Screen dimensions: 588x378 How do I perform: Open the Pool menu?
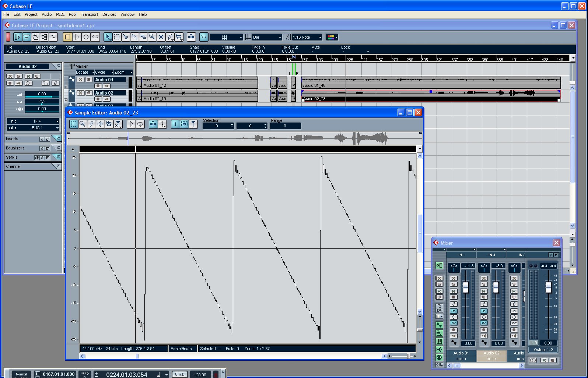click(73, 14)
